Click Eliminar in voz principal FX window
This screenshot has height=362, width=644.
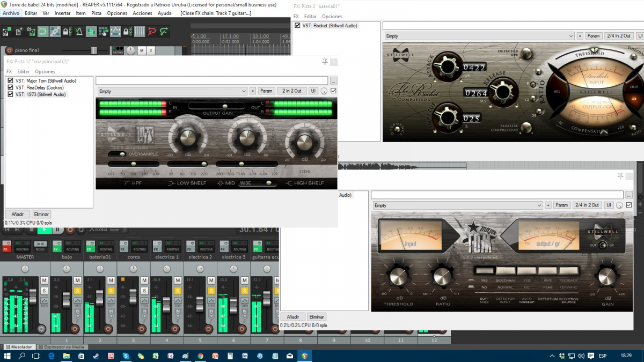pyautogui.click(x=41, y=215)
